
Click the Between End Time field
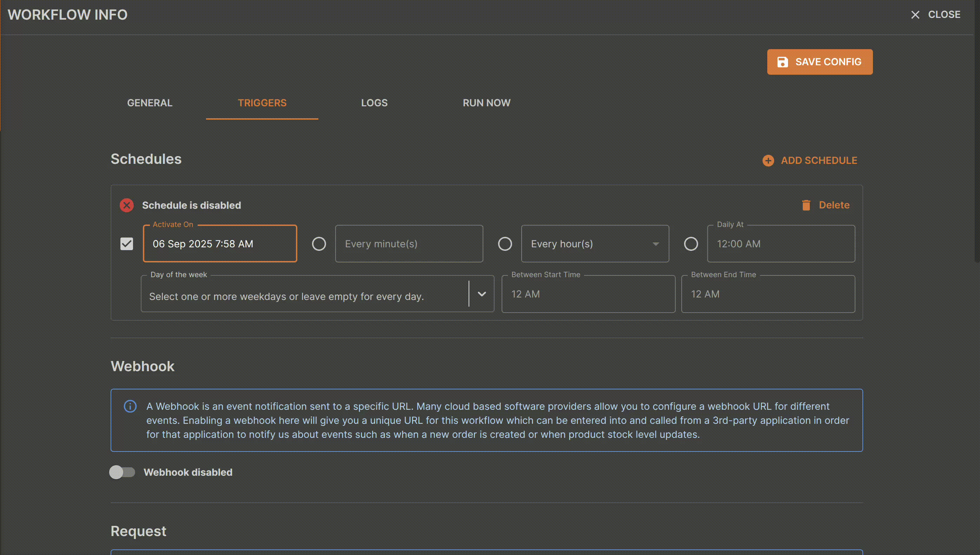[768, 294]
